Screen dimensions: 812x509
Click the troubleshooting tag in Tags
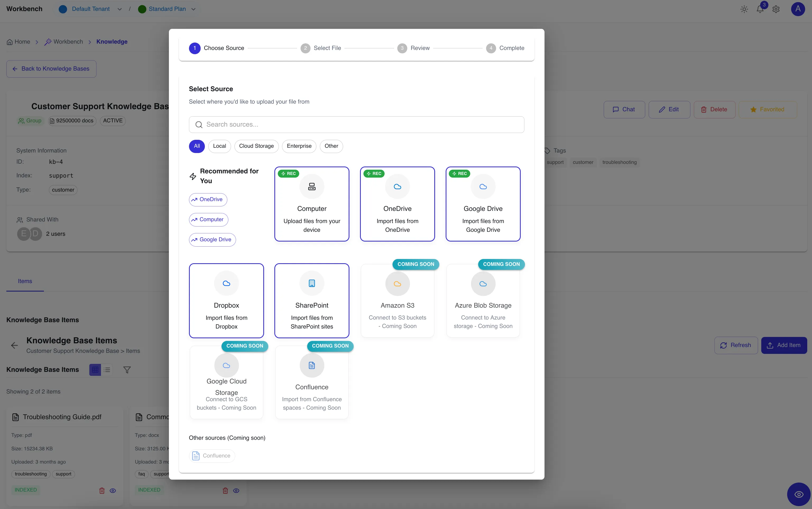619,163
